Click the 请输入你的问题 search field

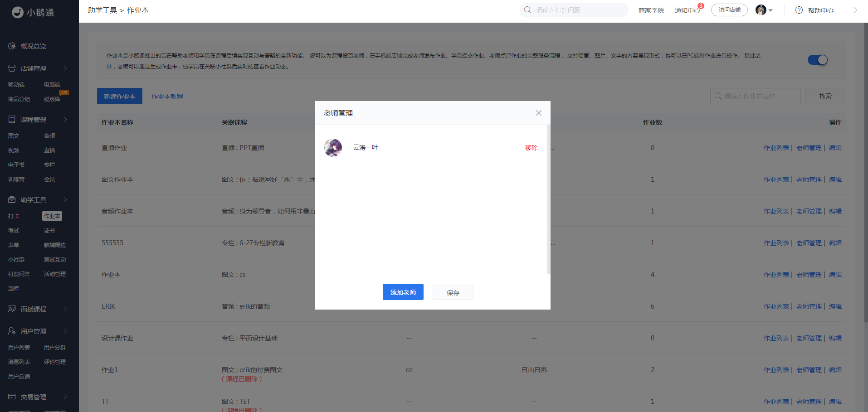tap(578, 10)
